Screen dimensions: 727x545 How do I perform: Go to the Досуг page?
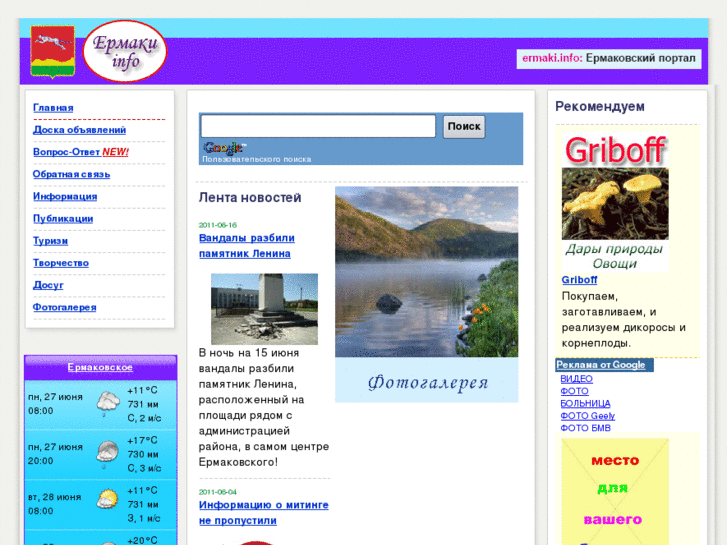click(x=48, y=285)
